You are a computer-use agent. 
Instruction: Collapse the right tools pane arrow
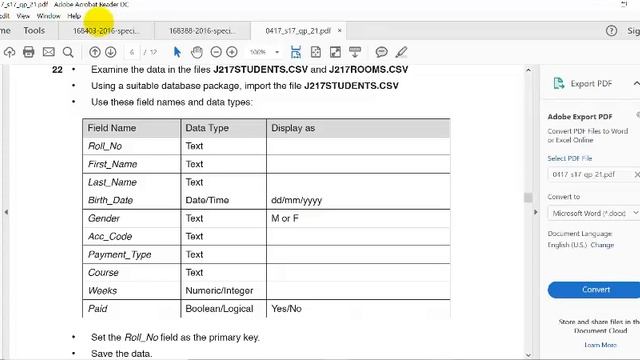pos(536,212)
